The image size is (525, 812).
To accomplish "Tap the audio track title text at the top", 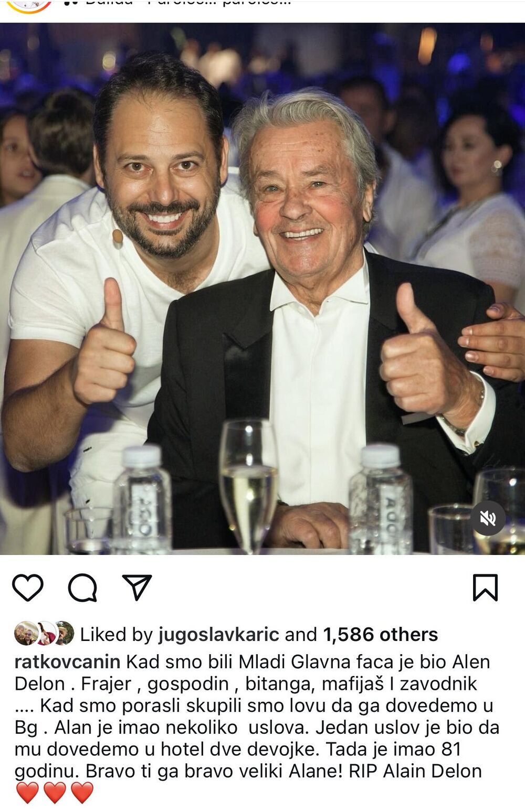I will click(x=187, y=3).
